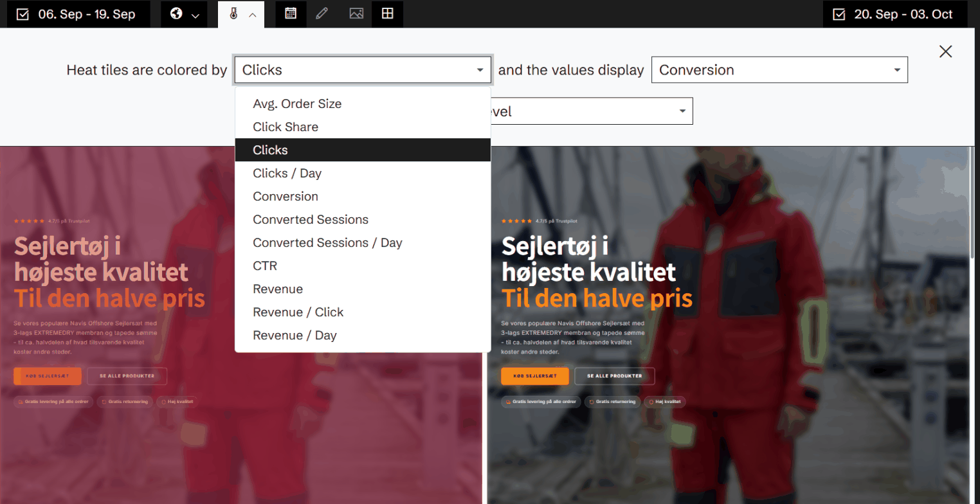
Task: Select the Revenue option
Action: tap(363, 289)
